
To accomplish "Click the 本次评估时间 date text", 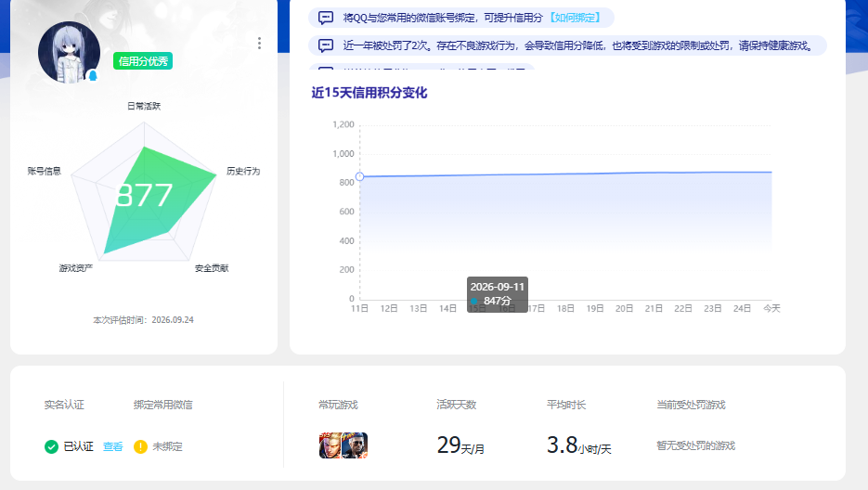I will click(143, 320).
